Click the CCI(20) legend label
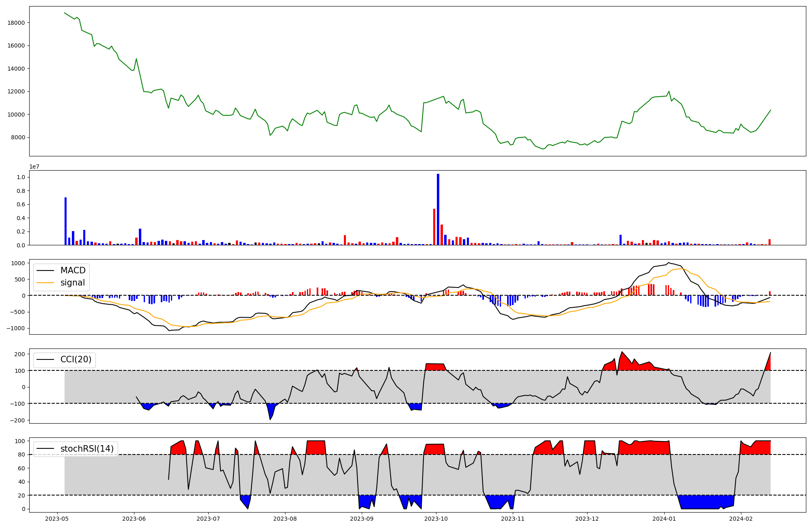The height and width of the screenshot is (528, 812). pos(76,359)
